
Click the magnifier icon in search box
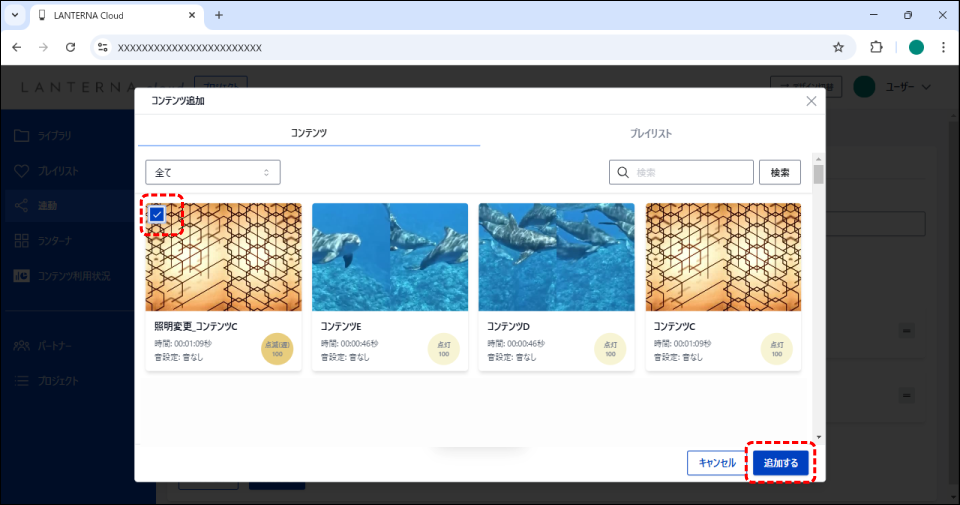coord(624,172)
